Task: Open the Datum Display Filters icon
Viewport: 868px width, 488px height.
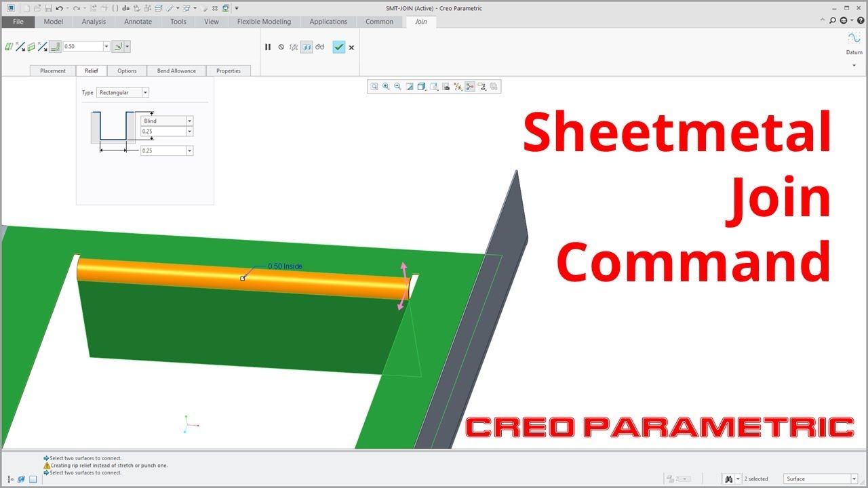Action: [458, 86]
